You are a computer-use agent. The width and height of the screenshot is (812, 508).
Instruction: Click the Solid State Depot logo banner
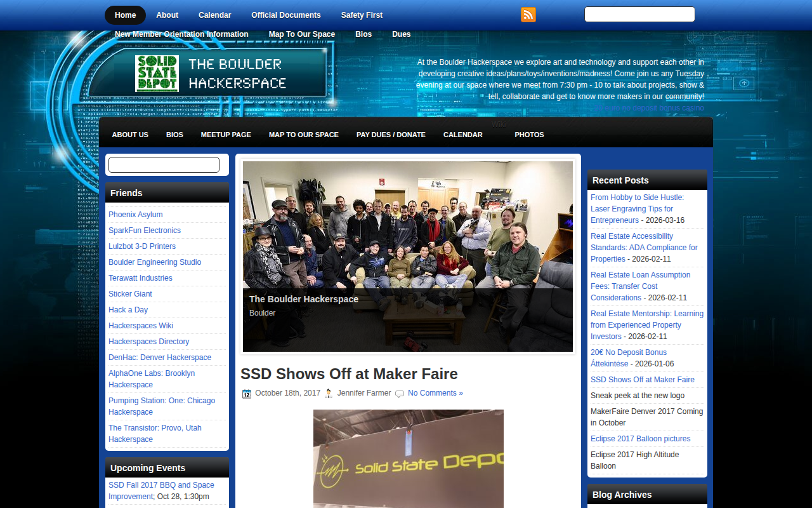[211, 74]
